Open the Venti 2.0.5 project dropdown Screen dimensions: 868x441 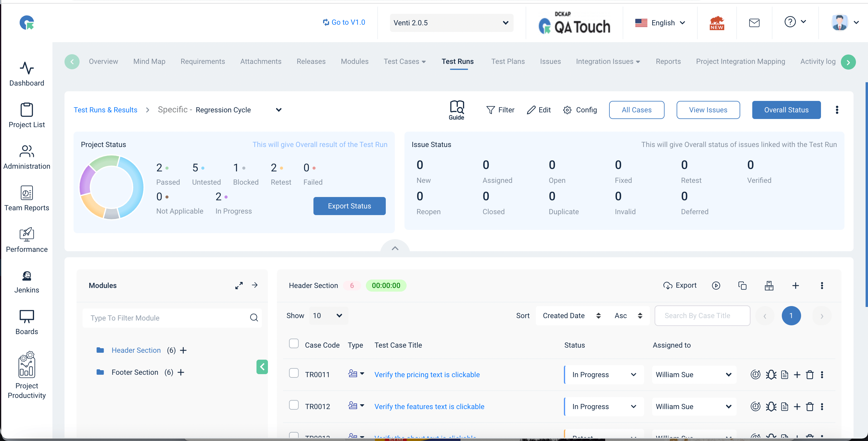(451, 23)
